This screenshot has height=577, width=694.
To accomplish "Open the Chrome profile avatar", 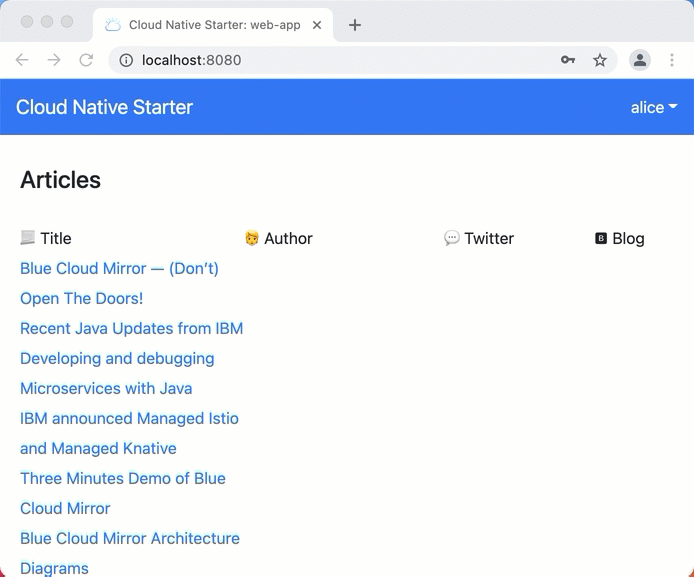I will point(639,60).
